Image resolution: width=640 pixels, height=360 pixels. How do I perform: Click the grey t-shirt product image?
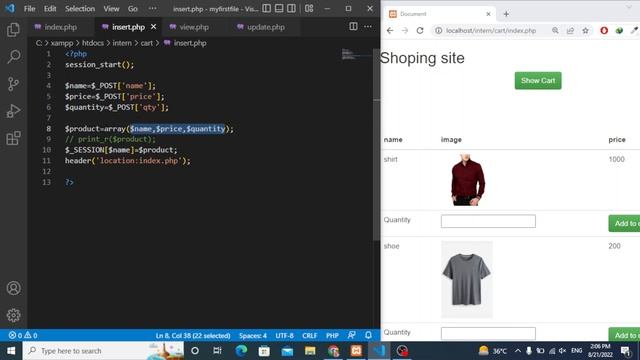(467, 280)
